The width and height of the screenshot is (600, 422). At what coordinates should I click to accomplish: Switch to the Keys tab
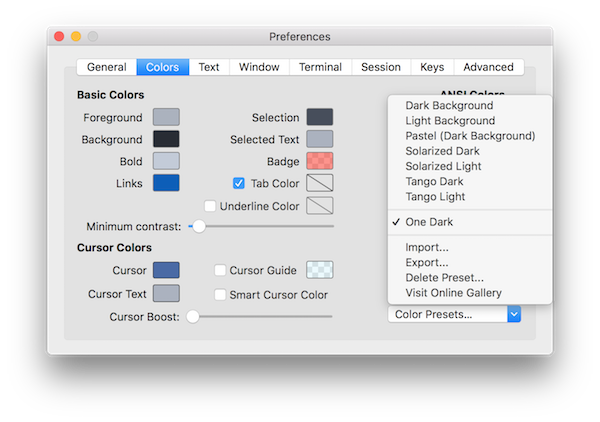point(432,67)
